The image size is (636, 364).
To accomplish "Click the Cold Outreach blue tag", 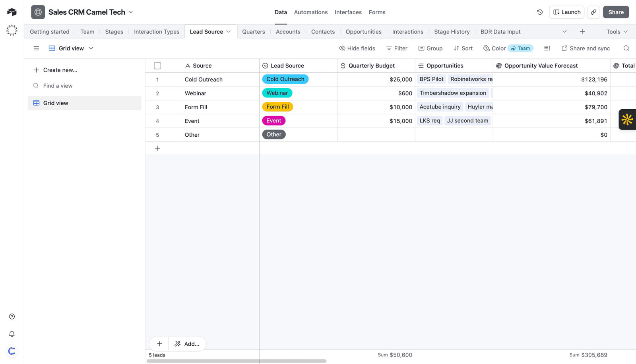I will pyautogui.click(x=285, y=79).
